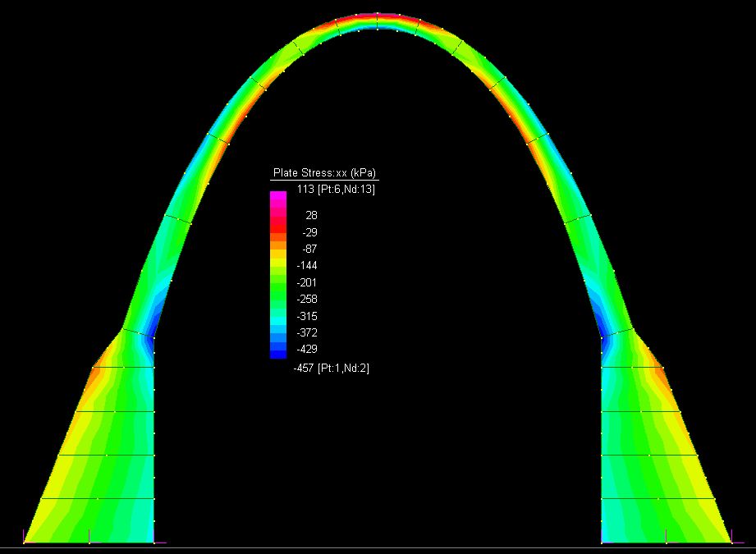Viewport: 756px width, 554px height.
Task: Click the 28 legend value
Action: (310, 215)
